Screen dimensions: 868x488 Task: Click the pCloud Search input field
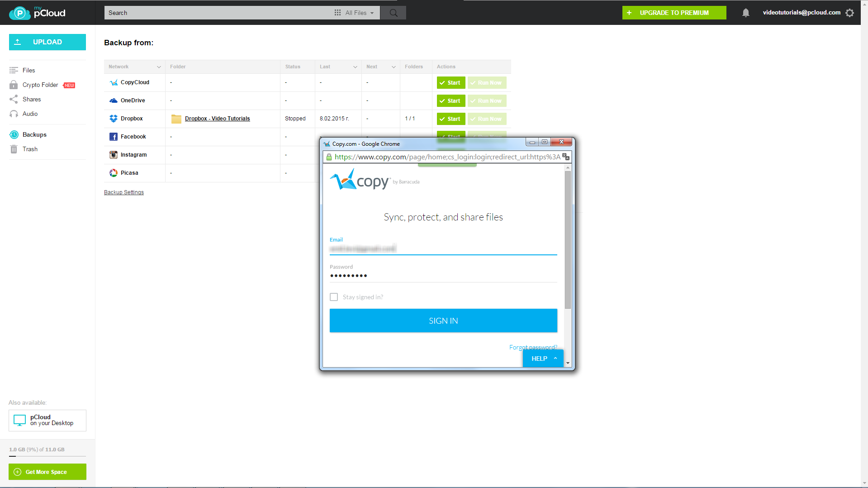(219, 13)
